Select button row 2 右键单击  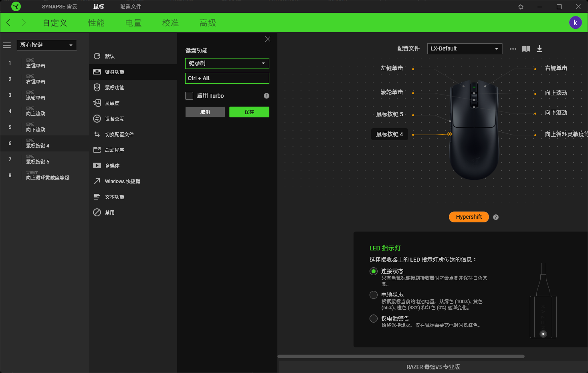[x=44, y=79]
